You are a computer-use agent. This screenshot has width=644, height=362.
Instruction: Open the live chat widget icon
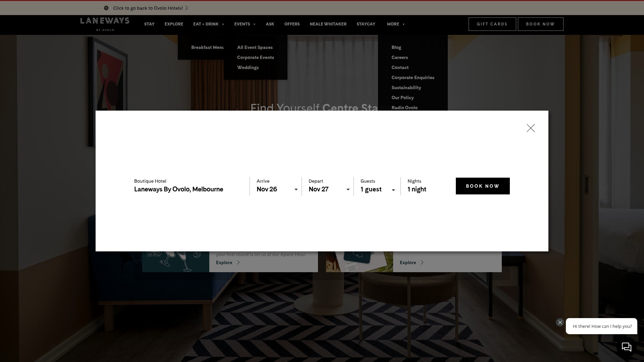coord(627,347)
